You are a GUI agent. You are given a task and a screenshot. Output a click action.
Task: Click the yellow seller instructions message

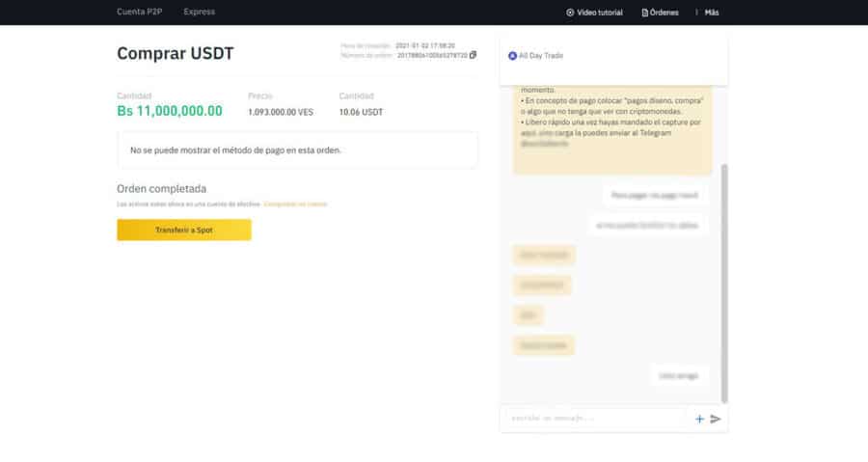point(612,125)
